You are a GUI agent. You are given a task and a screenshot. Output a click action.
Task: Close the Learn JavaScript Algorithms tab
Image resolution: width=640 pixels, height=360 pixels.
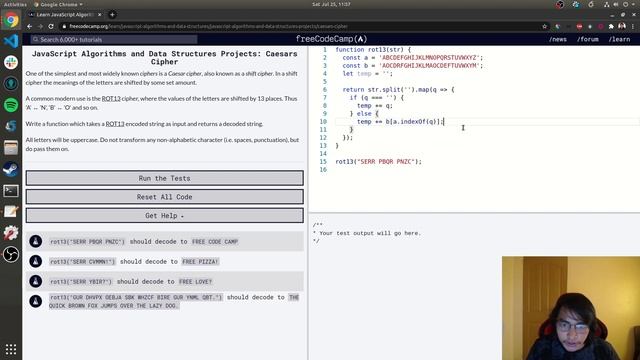point(100,15)
